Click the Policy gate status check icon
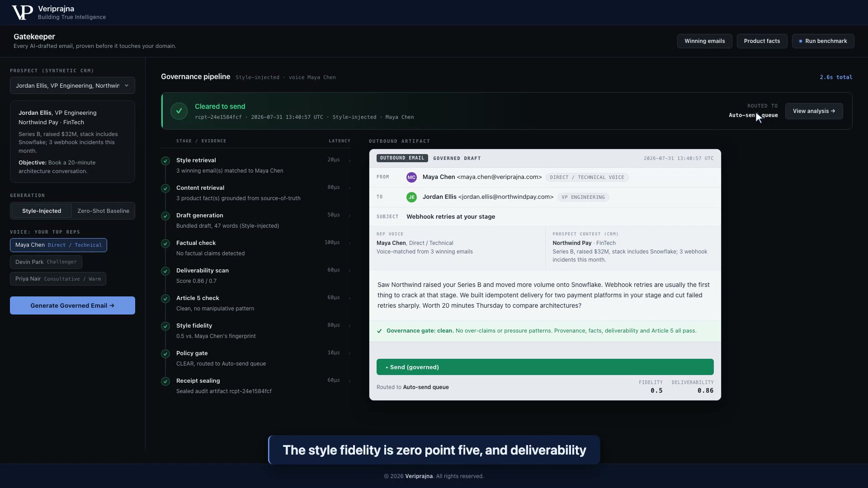The height and width of the screenshot is (488, 868). [165, 354]
